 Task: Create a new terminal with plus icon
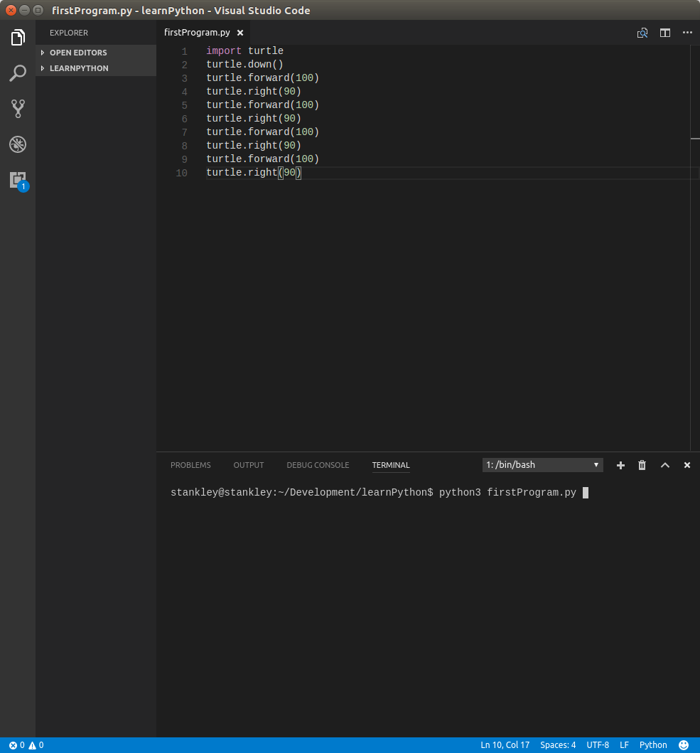point(620,465)
